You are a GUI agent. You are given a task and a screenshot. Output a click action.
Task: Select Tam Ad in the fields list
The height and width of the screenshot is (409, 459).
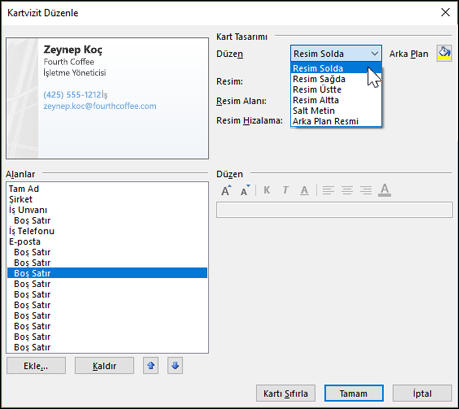(107, 189)
